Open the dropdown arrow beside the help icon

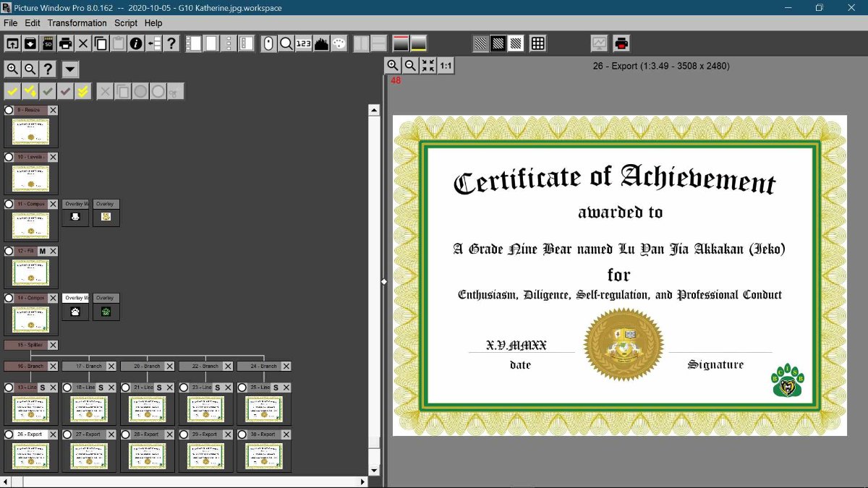tap(70, 69)
